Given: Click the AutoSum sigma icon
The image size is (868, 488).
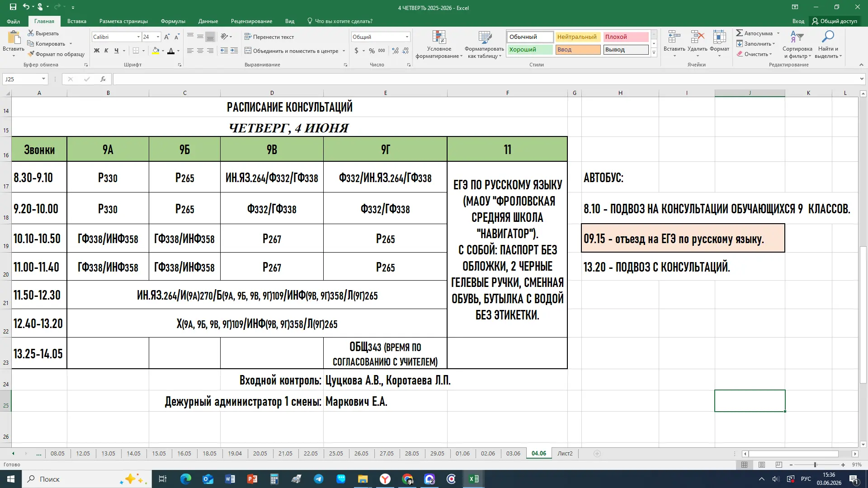Looking at the screenshot, I should [740, 33].
